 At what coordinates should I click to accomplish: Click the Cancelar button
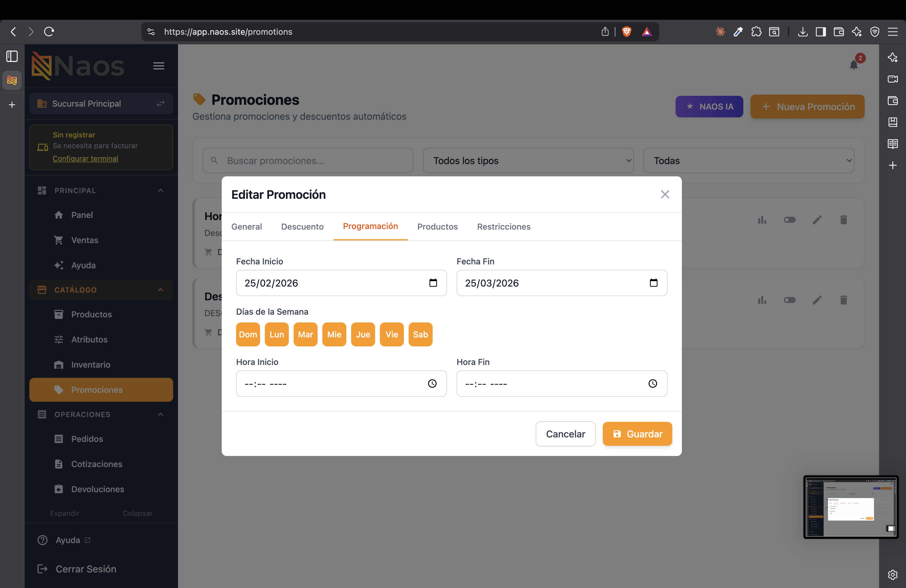point(565,434)
